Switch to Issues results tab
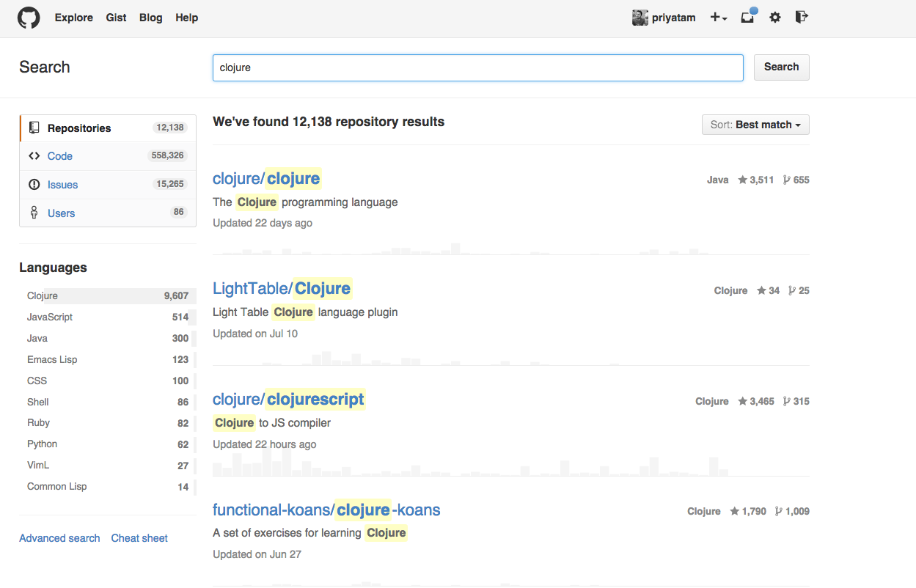Screen dimensions: 916x588 (108, 185)
